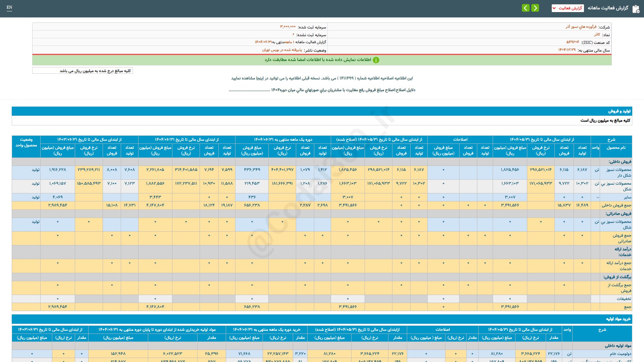Click the شرح column header in sales table
The image size is (644, 362).
(x=611, y=139)
